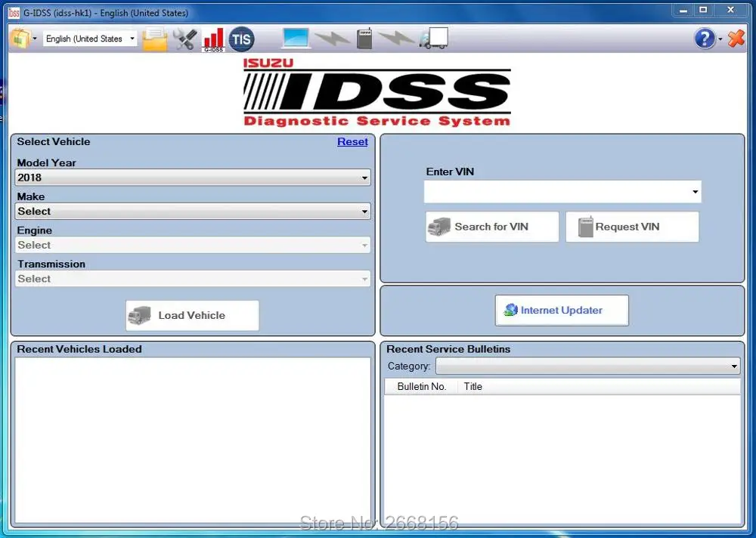
Task: Open the Transmission Select dropdown
Action: [x=193, y=279]
